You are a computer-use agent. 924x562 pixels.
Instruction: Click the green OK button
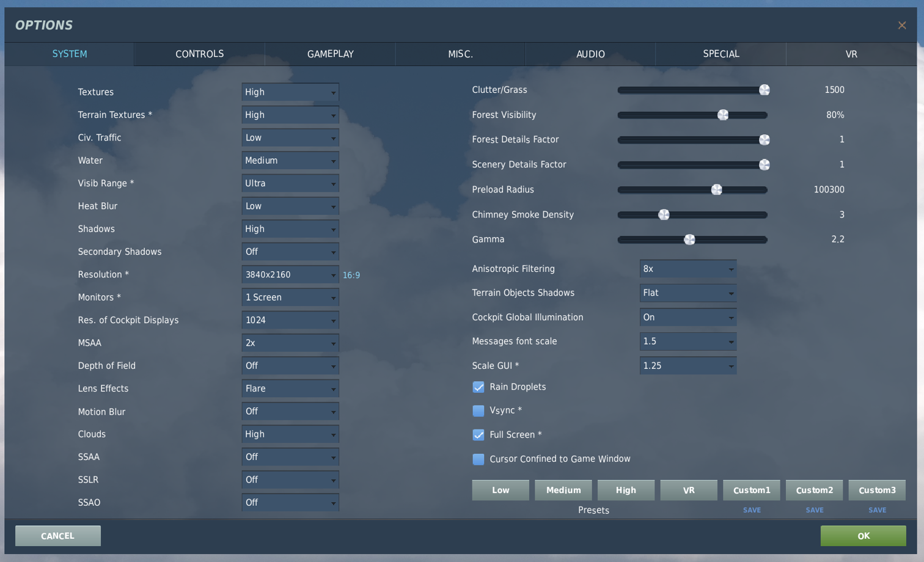pos(864,536)
